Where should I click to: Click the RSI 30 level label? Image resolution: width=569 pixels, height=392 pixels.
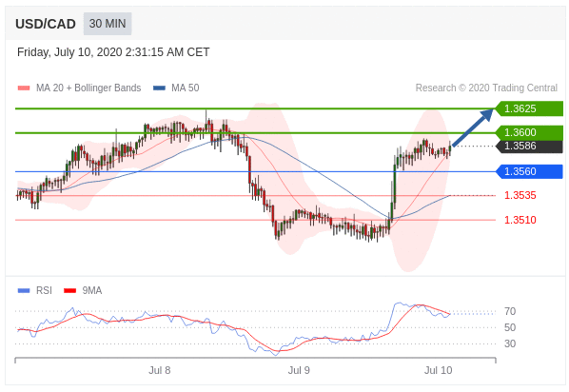tap(510, 343)
